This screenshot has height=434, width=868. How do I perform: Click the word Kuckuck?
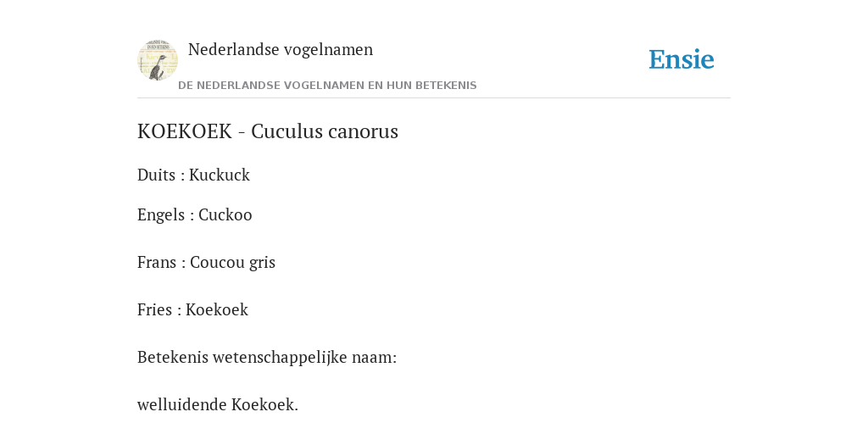220,175
